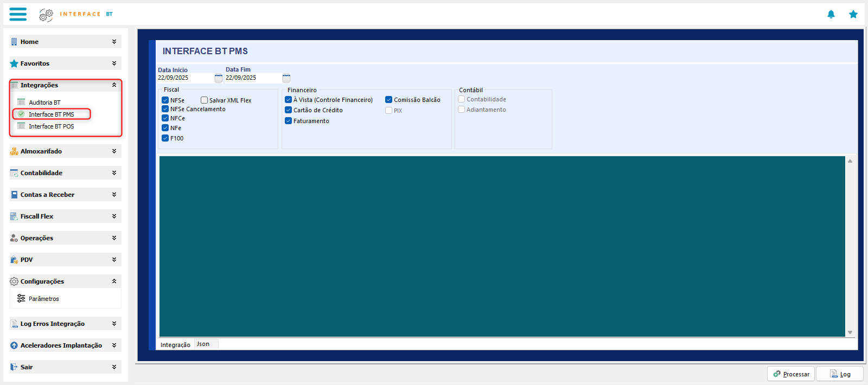
Task: Expand the Contas a Receber chevron
Action: coord(114,195)
